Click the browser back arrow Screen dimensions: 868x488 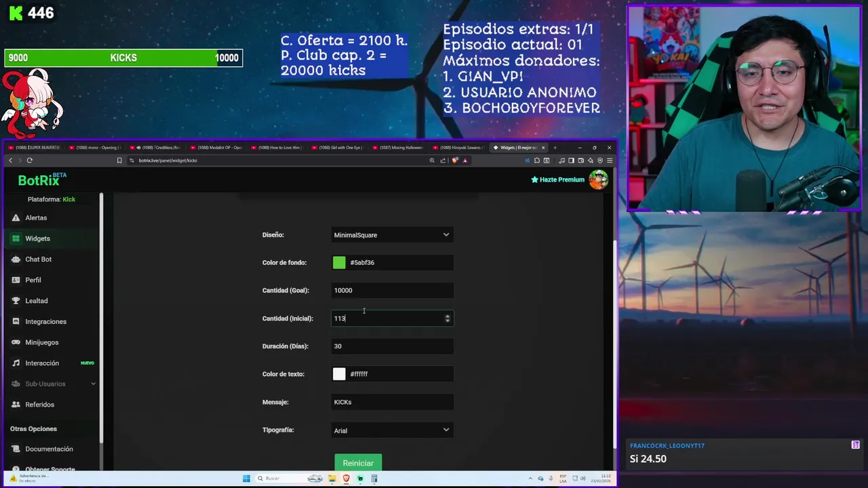point(10,161)
